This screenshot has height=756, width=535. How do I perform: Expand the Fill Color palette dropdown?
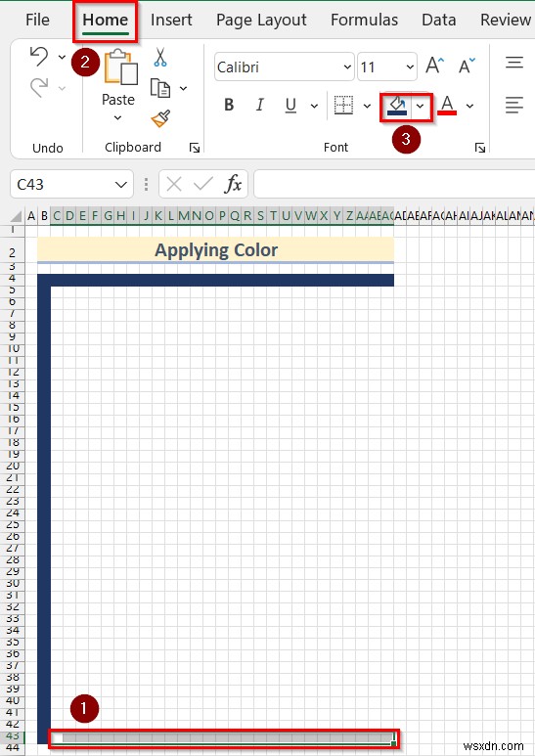421,106
